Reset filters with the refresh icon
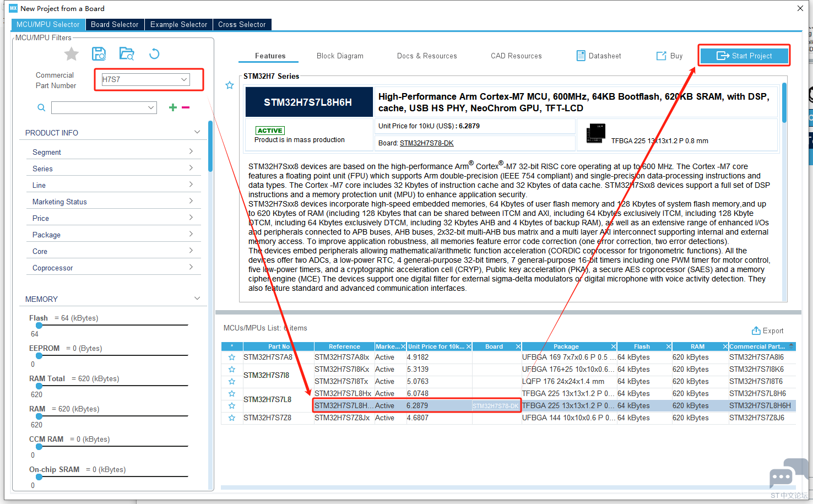 154,53
